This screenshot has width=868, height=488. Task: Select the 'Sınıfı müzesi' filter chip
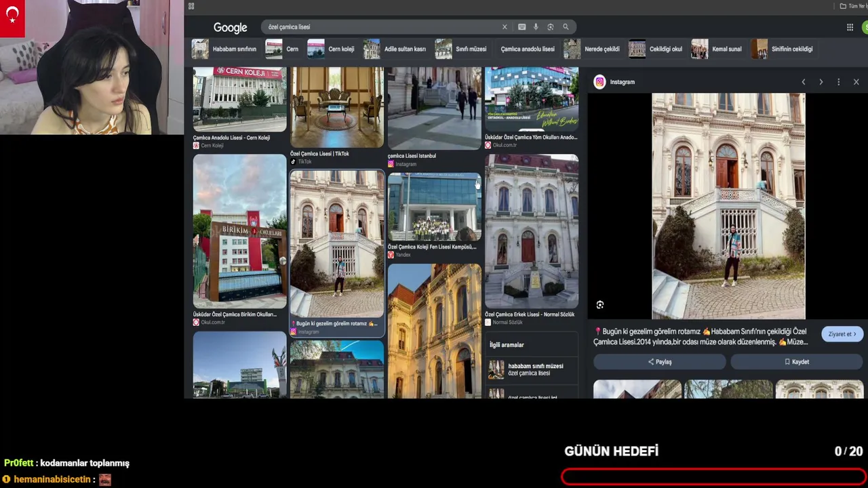462,49
